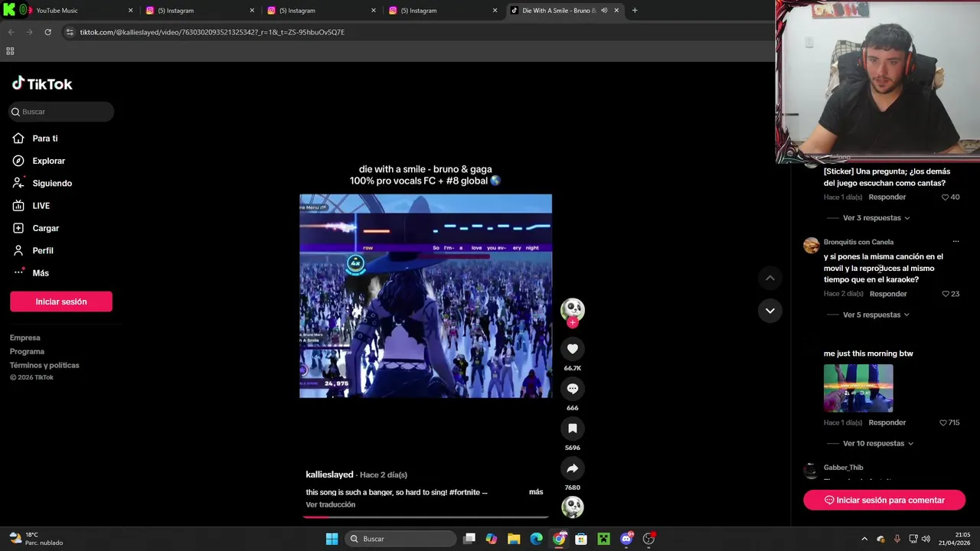Click browser back arrow
This screenshot has height=551, width=980.
(x=11, y=32)
